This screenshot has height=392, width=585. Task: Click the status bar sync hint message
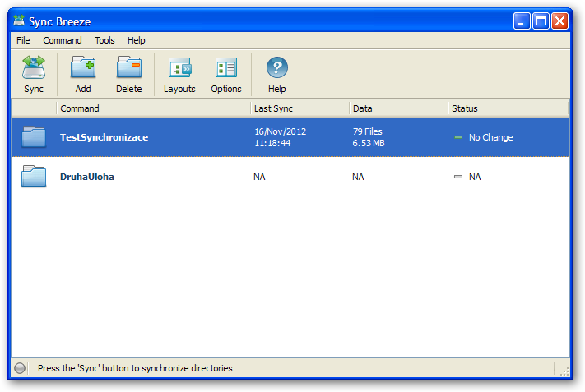[135, 368]
